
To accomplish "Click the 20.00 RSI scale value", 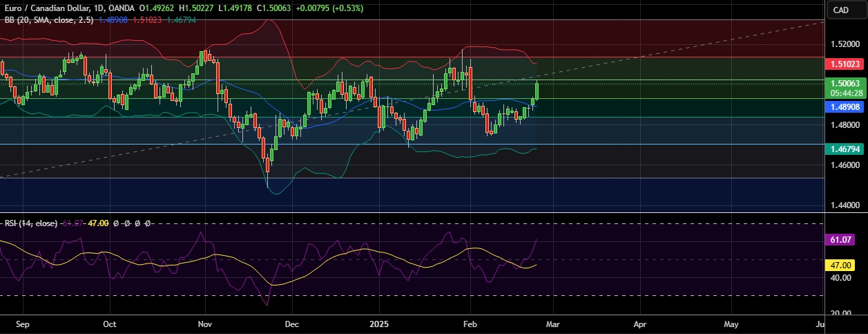I will coord(840,314).
